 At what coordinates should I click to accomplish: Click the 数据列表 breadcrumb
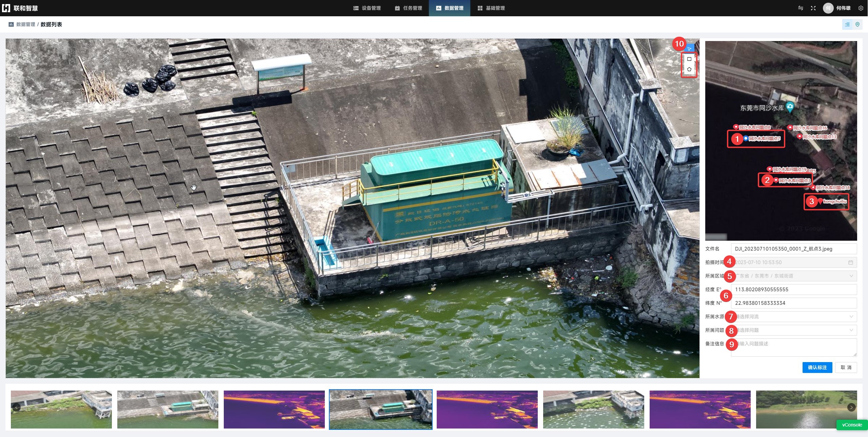point(51,24)
